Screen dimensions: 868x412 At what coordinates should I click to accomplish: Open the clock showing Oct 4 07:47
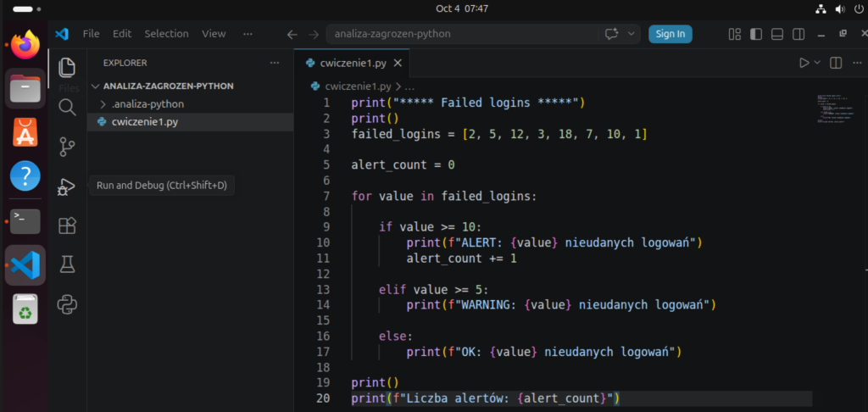coord(462,8)
